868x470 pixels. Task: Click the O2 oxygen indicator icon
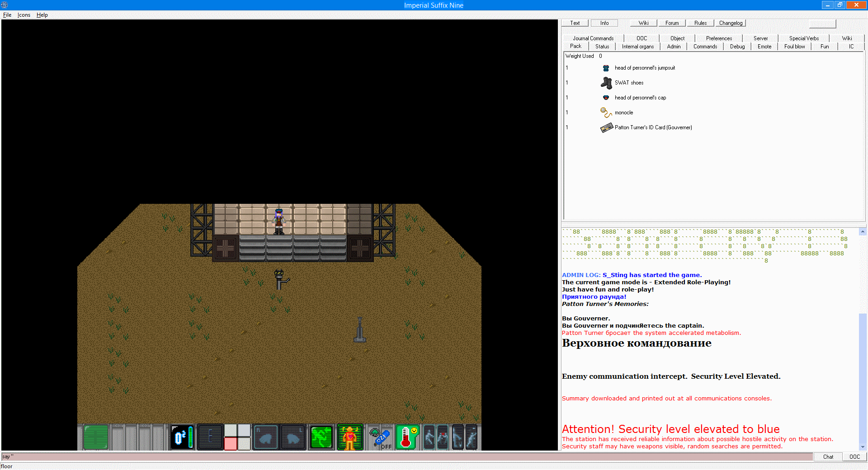point(182,437)
